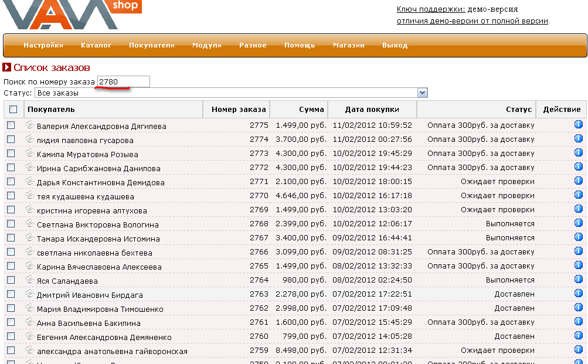Open info icon for order 2760
This screenshot has height=364, width=588.
[x=578, y=335]
